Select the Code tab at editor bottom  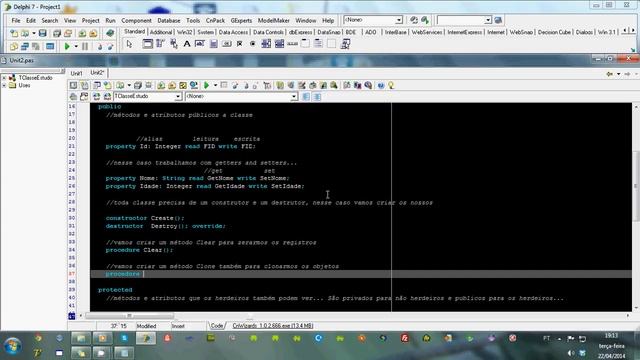217,326
